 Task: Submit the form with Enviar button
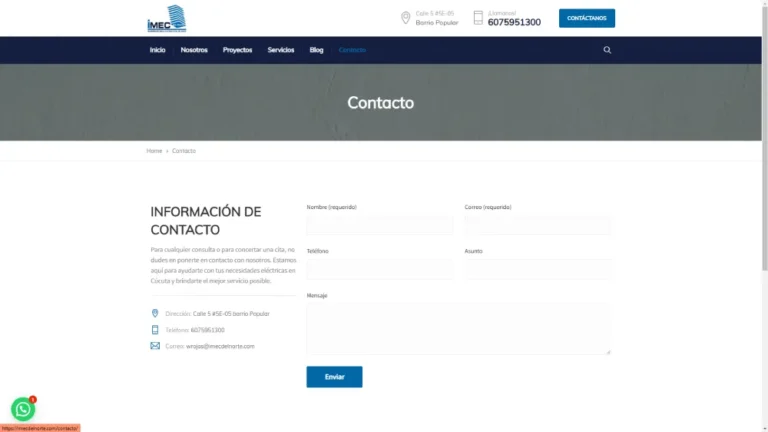click(335, 377)
